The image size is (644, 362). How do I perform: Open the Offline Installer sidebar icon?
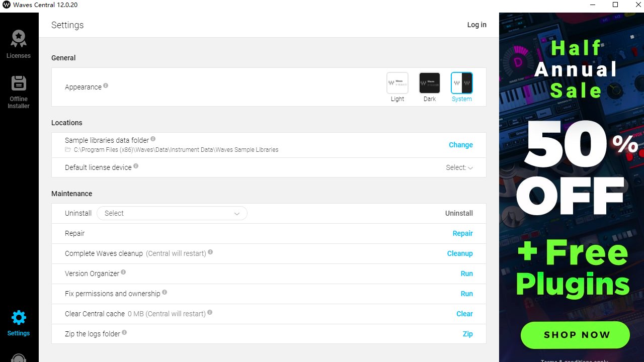[19, 92]
